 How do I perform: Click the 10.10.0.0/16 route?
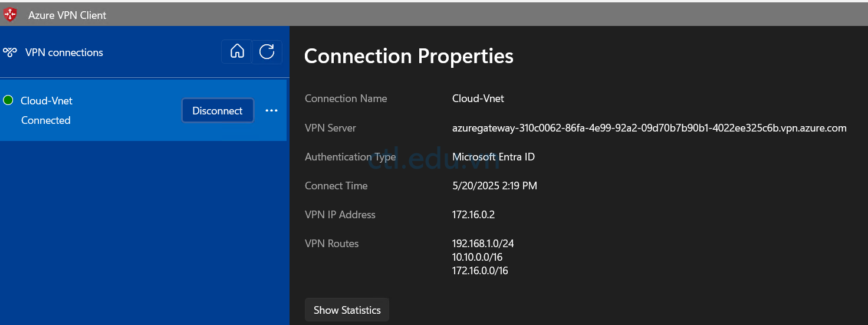pyautogui.click(x=478, y=257)
